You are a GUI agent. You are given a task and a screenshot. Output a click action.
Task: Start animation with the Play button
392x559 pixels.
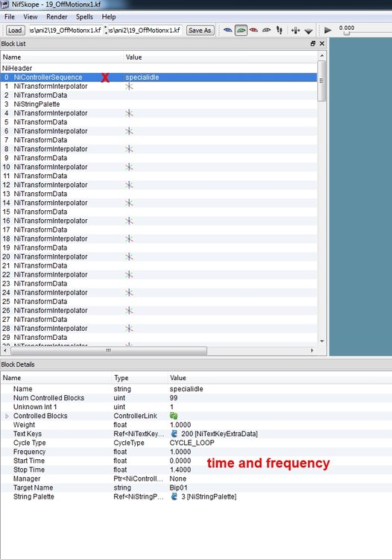pyautogui.click(x=328, y=31)
